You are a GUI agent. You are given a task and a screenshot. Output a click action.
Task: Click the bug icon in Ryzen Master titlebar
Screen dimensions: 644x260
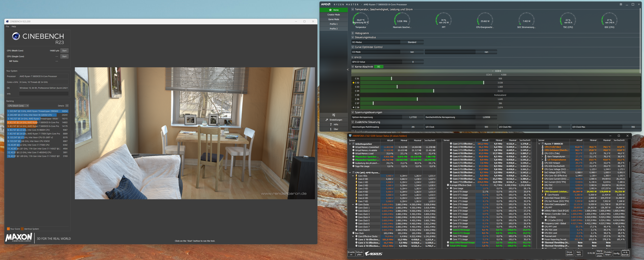[x=621, y=4]
